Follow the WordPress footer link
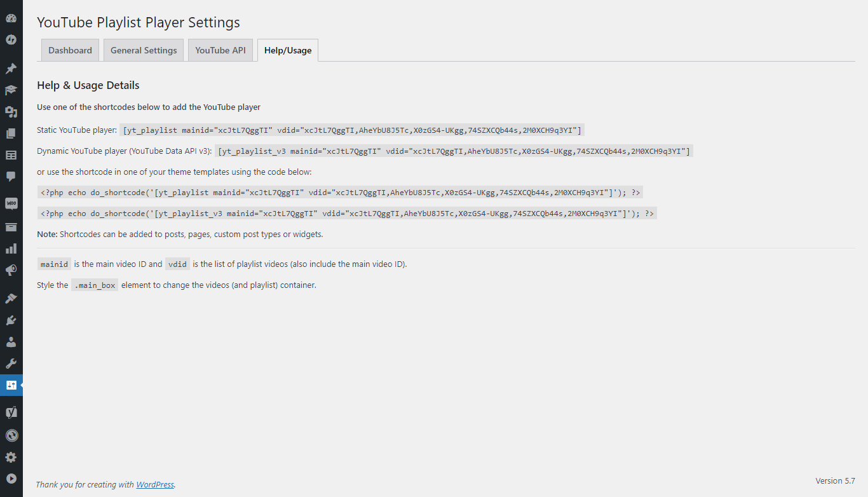This screenshot has height=497, width=868. click(x=155, y=484)
